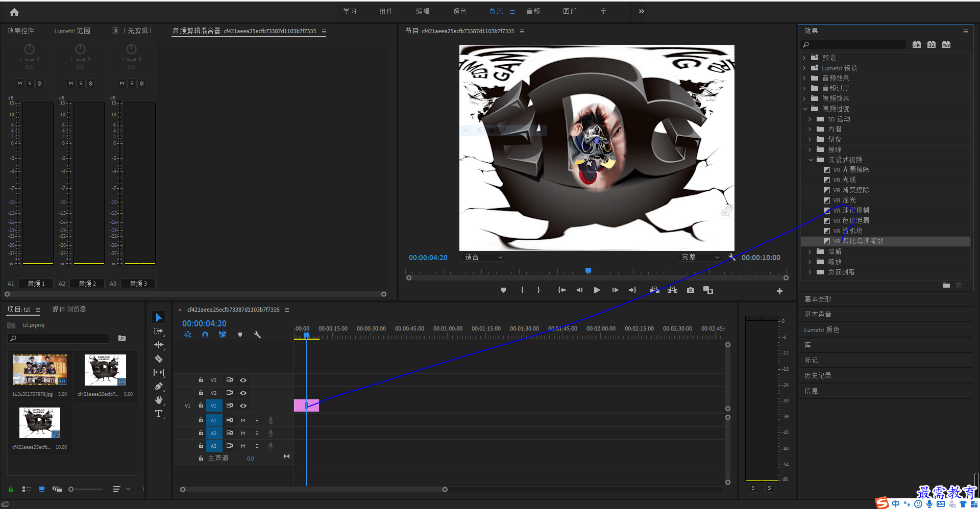
Task: Click Go to Out point button
Action: 632,290
